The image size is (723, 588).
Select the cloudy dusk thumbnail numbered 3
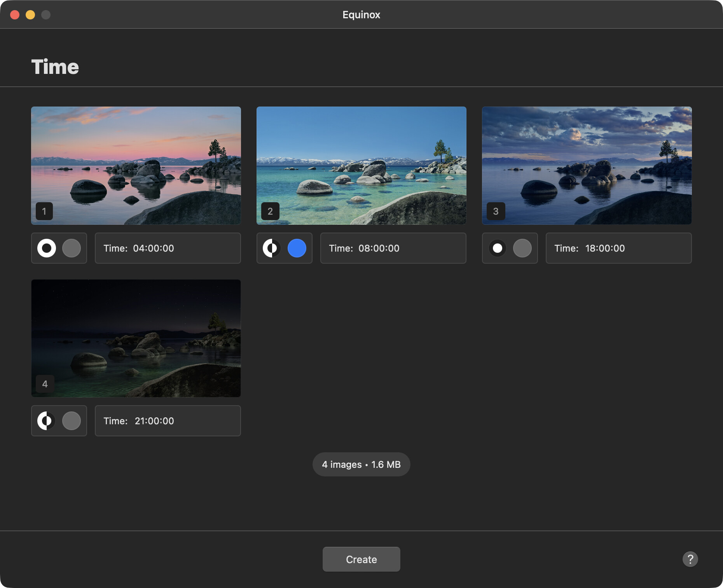pos(587,166)
